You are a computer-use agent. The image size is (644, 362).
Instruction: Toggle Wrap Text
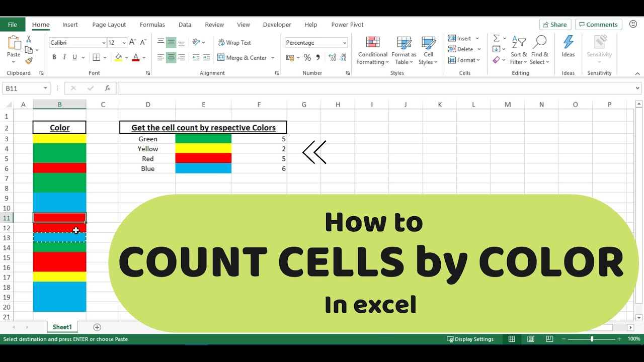pyautogui.click(x=234, y=43)
